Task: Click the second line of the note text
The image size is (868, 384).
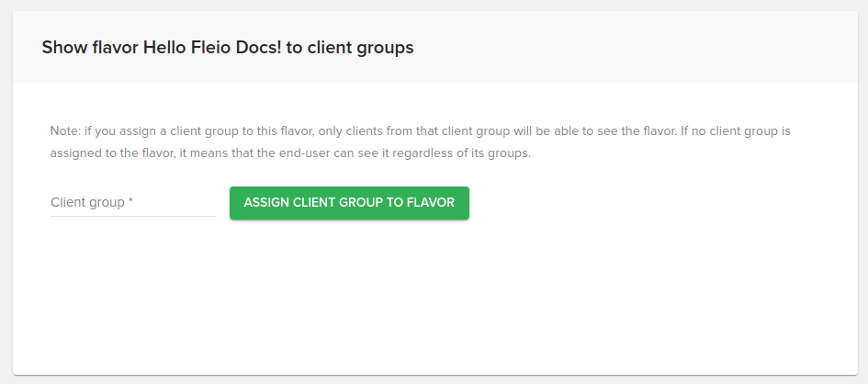Action: click(290, 153)
